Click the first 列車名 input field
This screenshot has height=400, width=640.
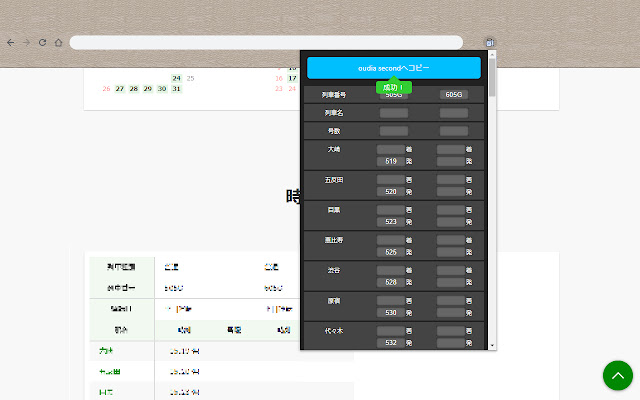[394, 113]
